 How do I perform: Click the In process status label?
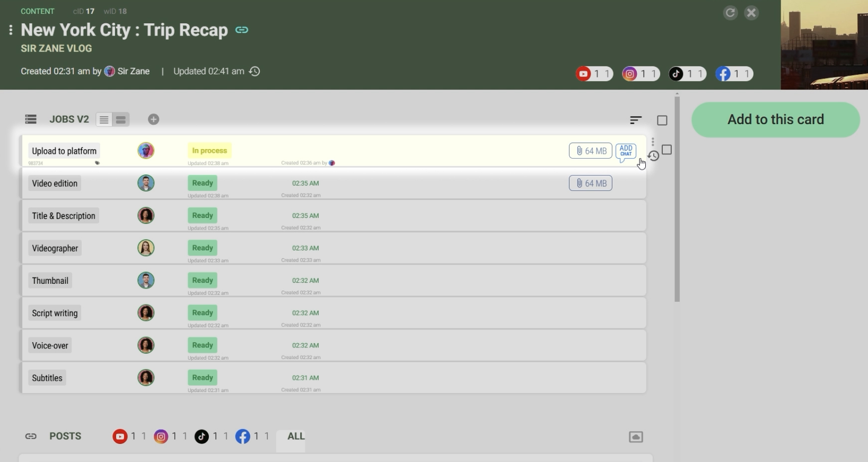click(209, 151)
